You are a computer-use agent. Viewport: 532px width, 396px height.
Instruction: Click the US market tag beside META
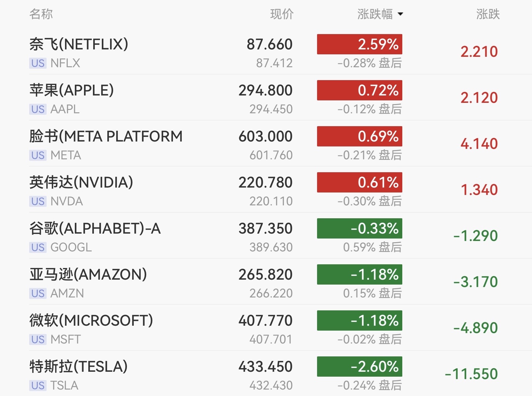pos(38,155)
